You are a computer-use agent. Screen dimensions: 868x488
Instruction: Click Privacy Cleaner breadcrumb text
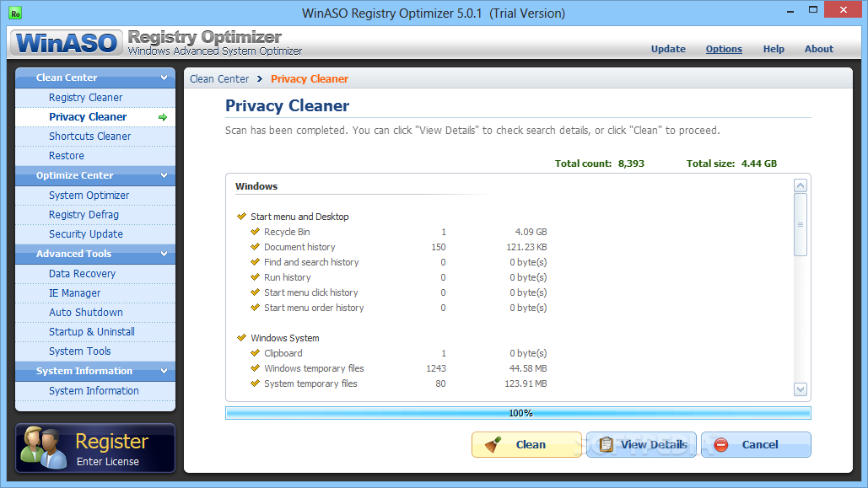[310, 78]
